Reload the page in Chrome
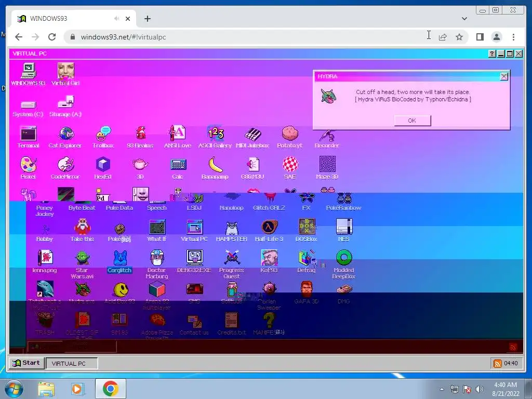 (52, 37)
